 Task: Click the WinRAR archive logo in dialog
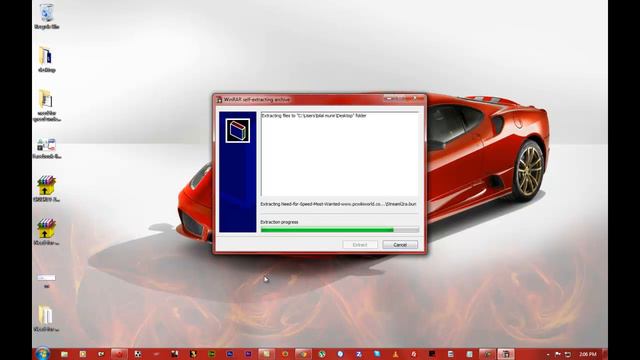click(238, 131)
